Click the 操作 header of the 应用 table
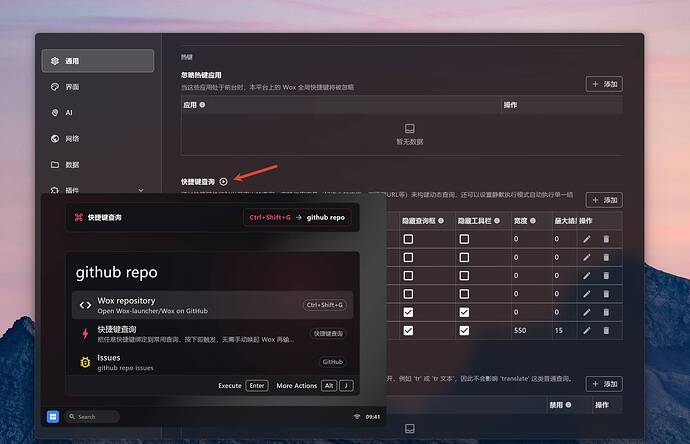Viewport: 690px width, 444px height. [x=510, y=105]
